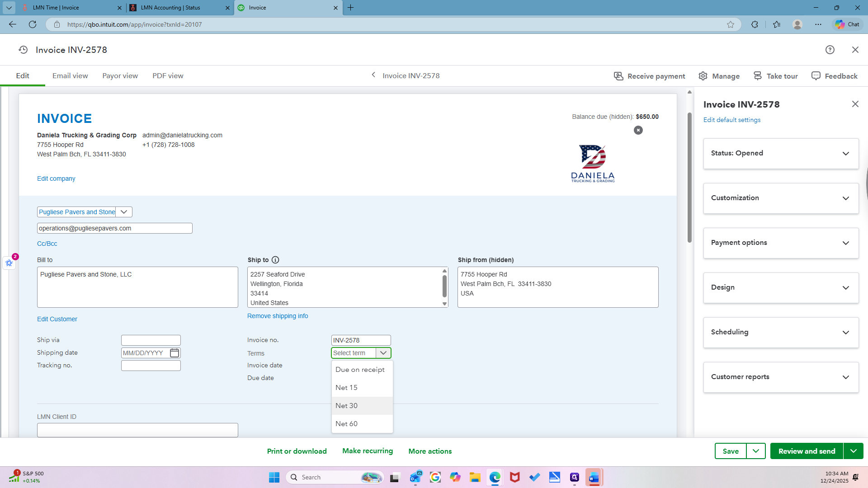Close the Invoice INV-2578 side panel

[x=855, y=104]
